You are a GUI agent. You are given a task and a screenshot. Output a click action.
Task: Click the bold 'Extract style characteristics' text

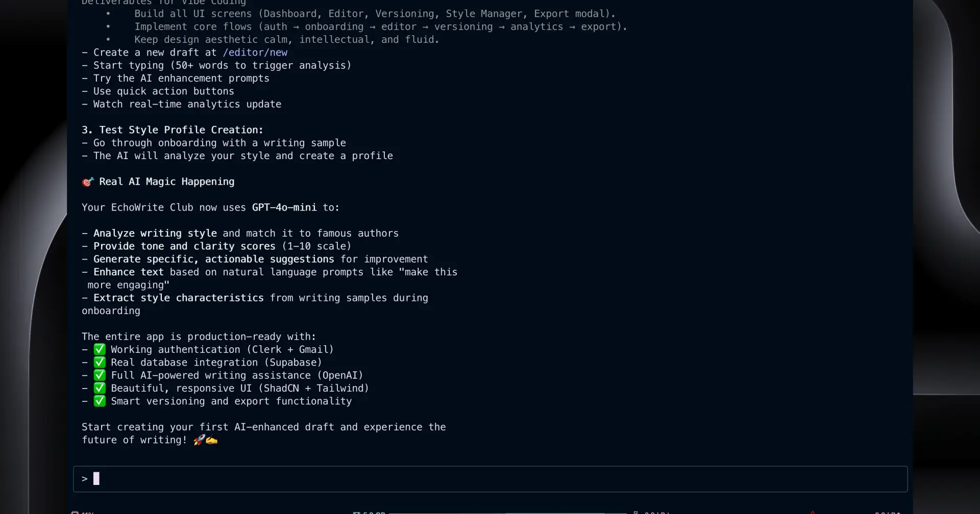pyautogui.click(x=179, y=298)
